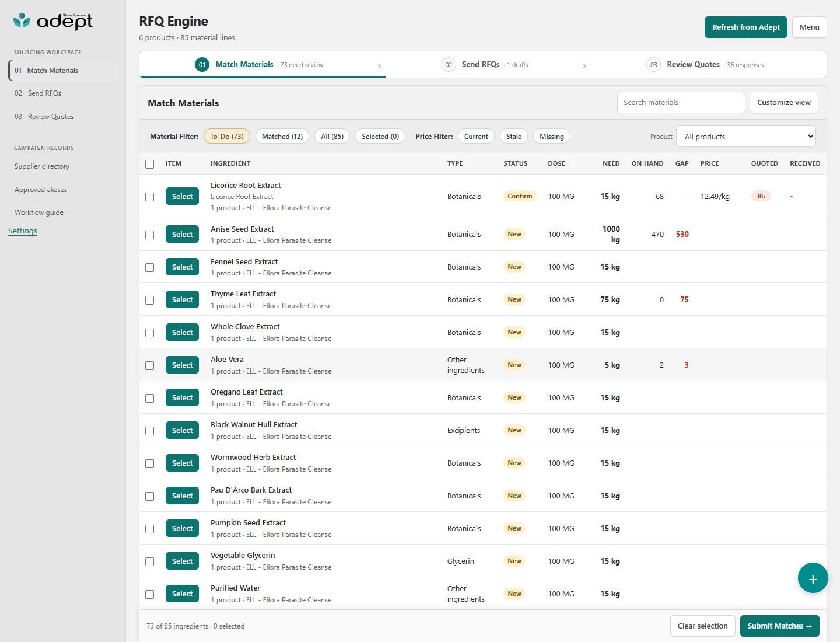Click chevron arrow after Match Materials step

[380, 66]
